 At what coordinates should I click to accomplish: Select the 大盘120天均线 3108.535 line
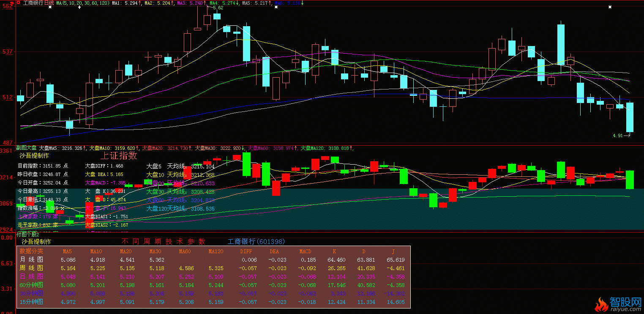click(x=180, y=208)
